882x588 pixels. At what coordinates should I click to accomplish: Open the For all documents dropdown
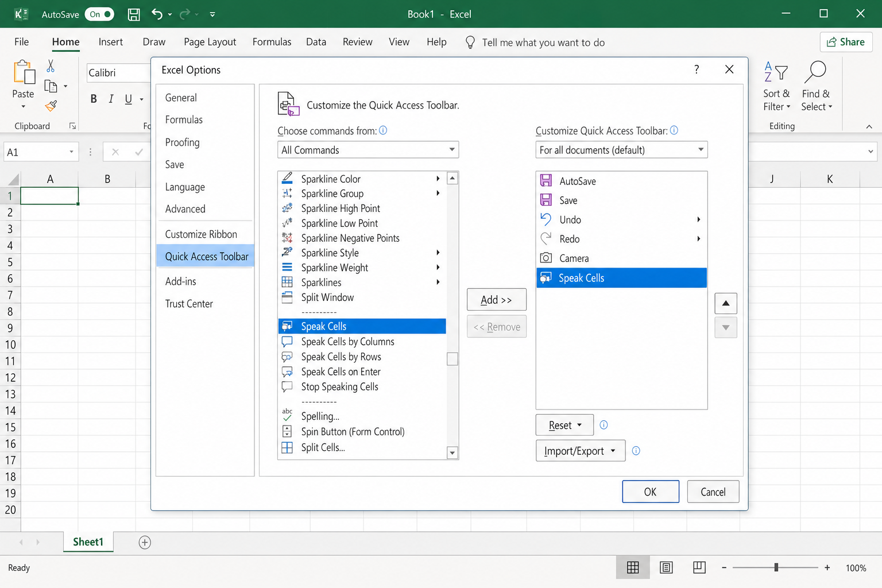pos(621,150)
